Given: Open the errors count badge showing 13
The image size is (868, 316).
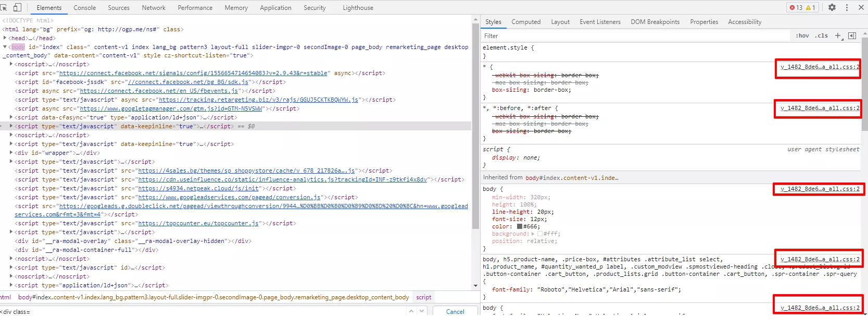Looking at the screenshot, I should [796, 8].
